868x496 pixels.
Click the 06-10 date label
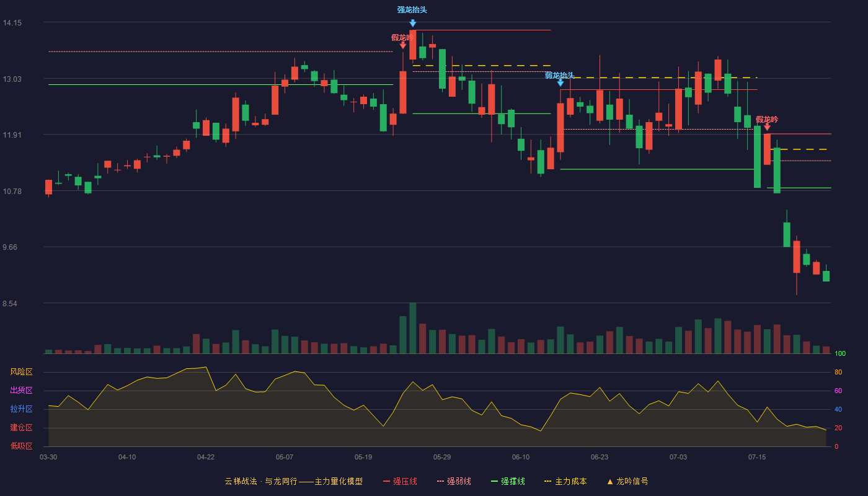point(521,457)
